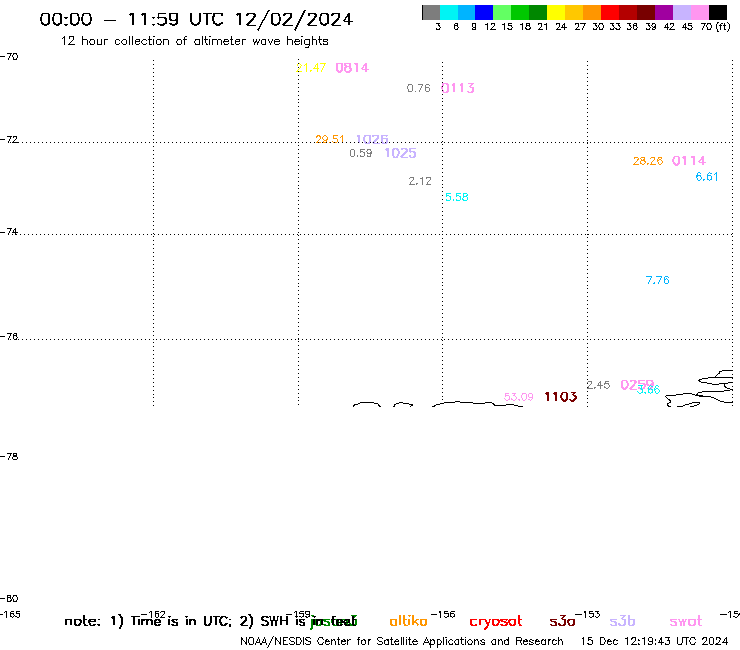This screenshot has height=650, width=740.
Task: Click the time range title '00:00 – 11:59 UTC 12/02/2024'
Action: tap(196, 19)
